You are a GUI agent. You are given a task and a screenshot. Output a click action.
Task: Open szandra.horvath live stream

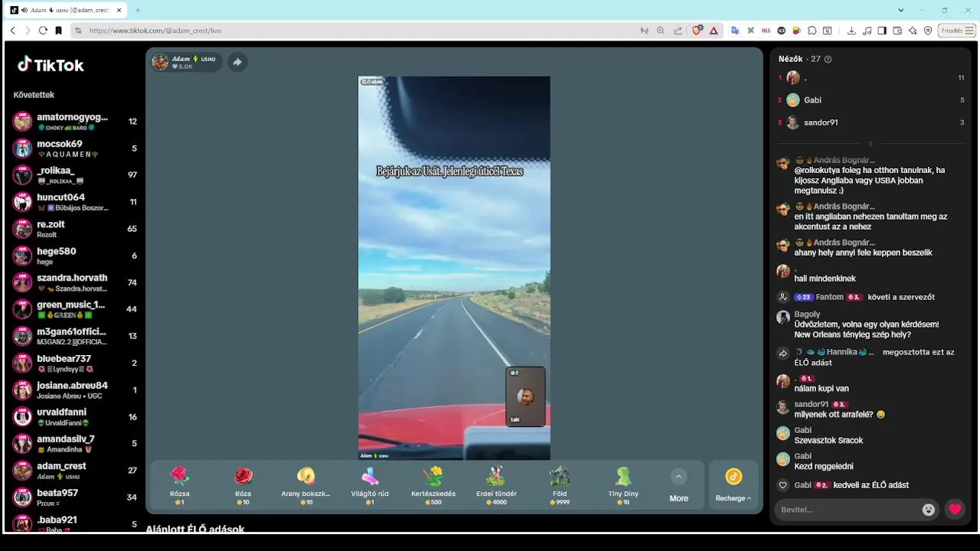click(x=75, y=282)
